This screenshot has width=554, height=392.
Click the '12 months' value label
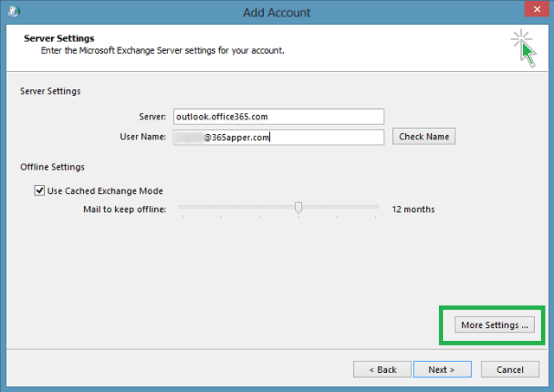pyautogui.click(x=413, y=209)
